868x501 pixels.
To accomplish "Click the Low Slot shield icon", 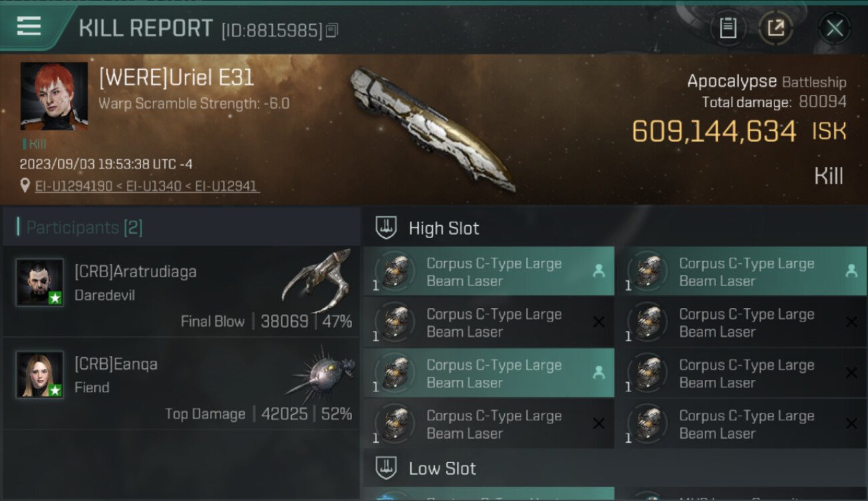I will [387, 468].
